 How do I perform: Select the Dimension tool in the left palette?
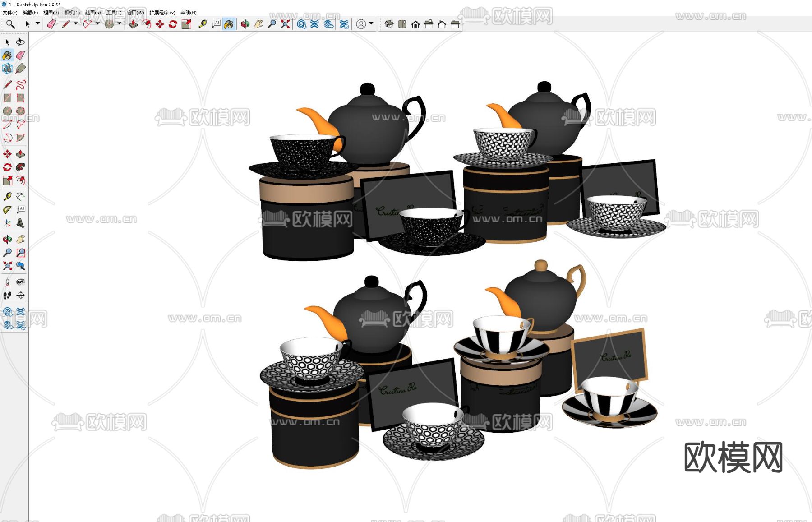(x=20, y=196)
